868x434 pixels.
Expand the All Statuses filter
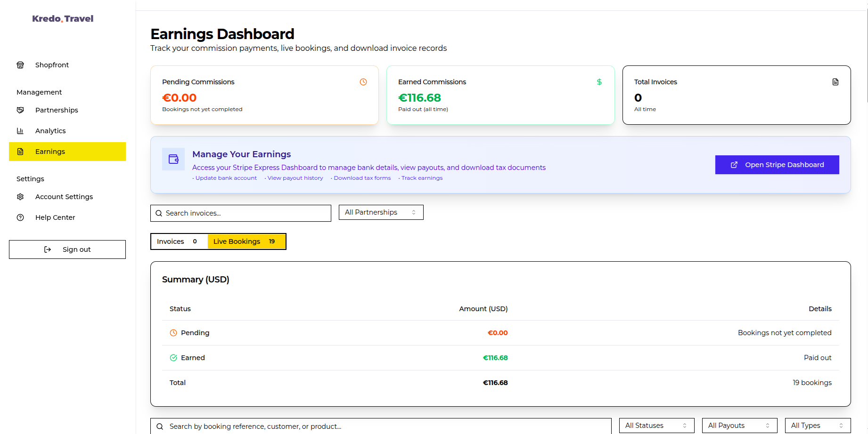656,425
